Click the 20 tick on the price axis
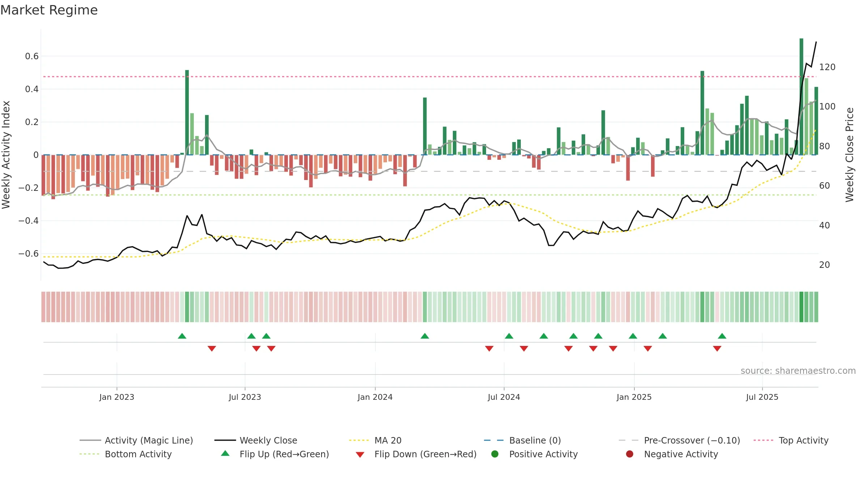The width and height of the screenshot is (868, 488). pos(825,265)
